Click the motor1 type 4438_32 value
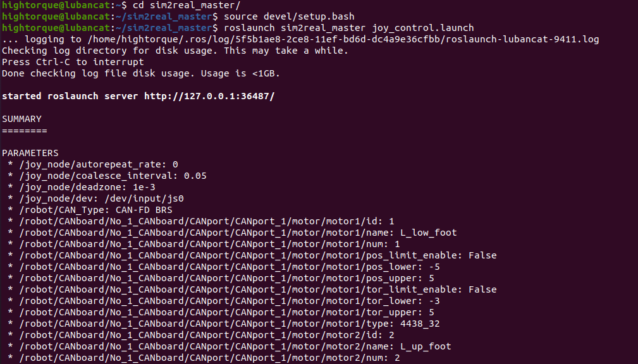The image size is (638, 364). pyautogui.click(x=420, y=324)
